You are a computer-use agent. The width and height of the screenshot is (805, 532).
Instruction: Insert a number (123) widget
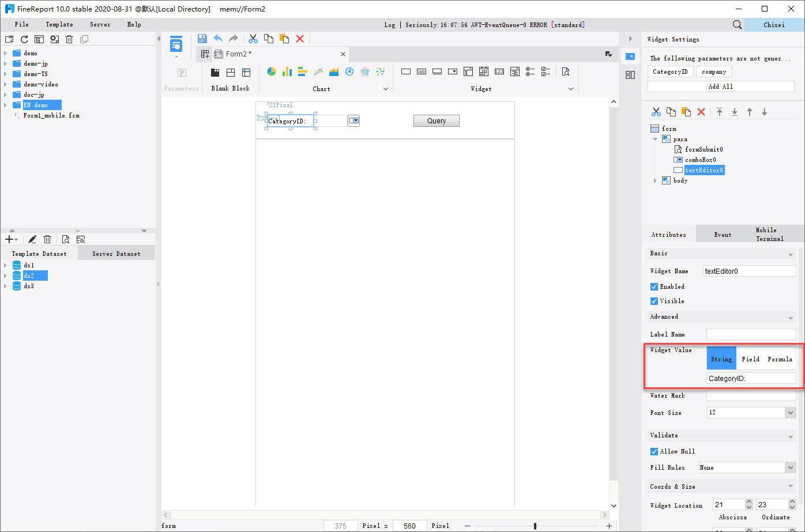pos(499,71)
